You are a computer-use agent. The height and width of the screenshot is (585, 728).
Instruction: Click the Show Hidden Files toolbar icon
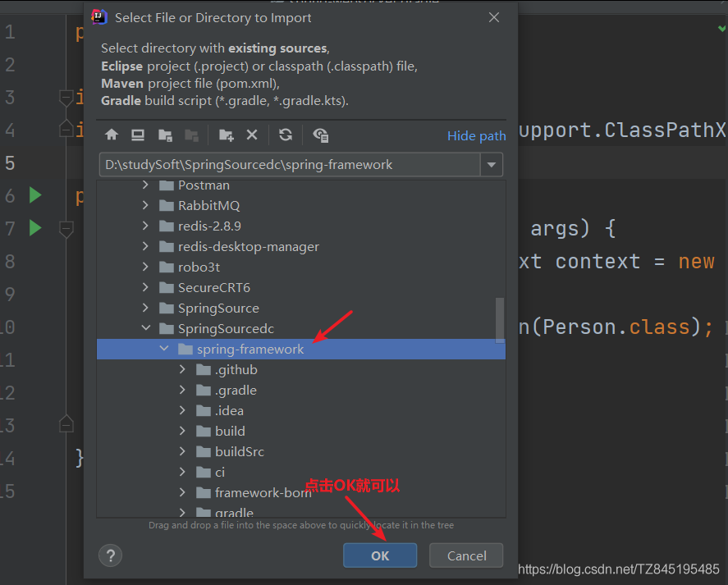321,135
